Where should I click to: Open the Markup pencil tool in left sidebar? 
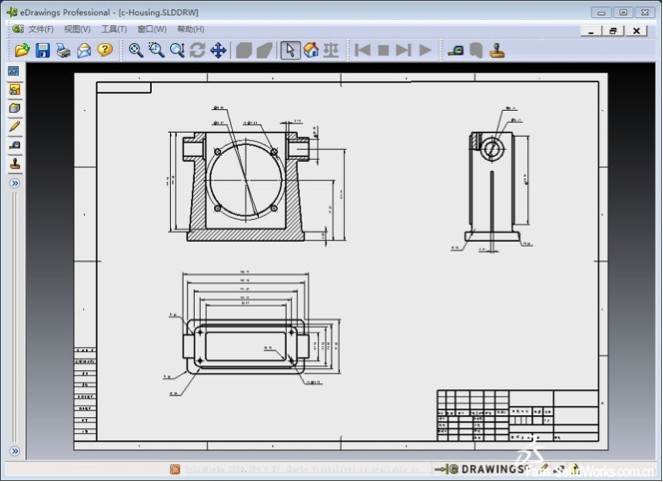tap(15, 127)
